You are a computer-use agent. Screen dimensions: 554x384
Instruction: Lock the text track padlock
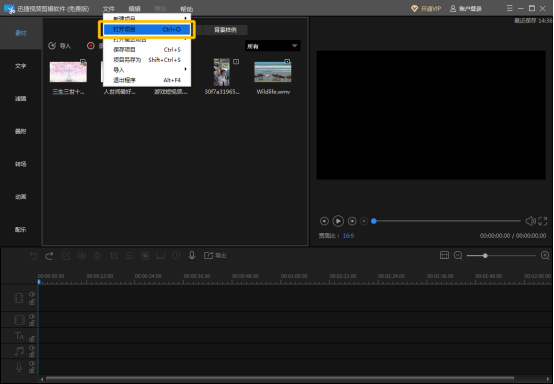click(x=32, y=339)
